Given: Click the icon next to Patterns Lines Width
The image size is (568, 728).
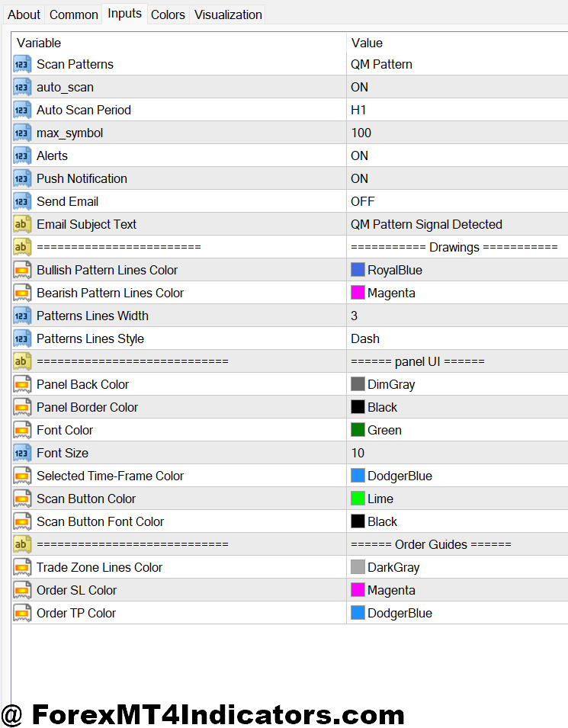Looking at the screenshot, I should pyautogui.click(x=22, y=316).
